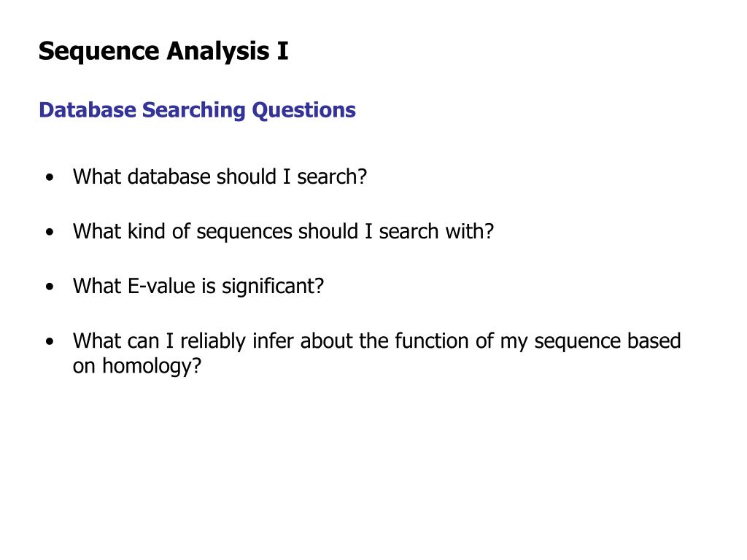Click 'sequence based' at end of fourth bullet
This screenshot has width=747, height=560.
click(608, 341)
